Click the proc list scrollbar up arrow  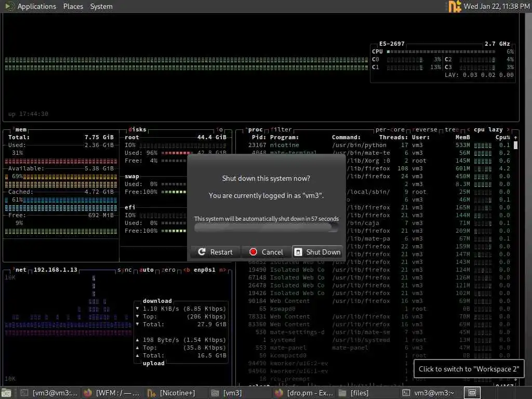(516, 137)
